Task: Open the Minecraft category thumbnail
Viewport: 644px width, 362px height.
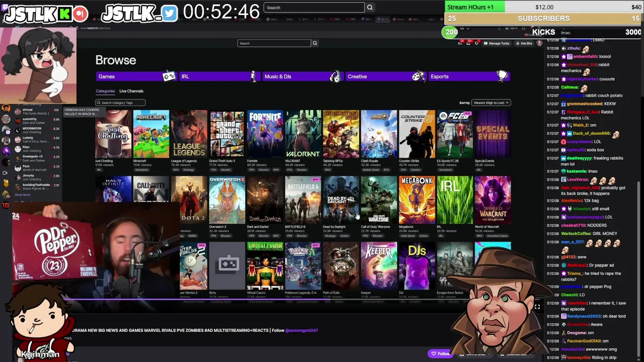Action: coord(151,134)
